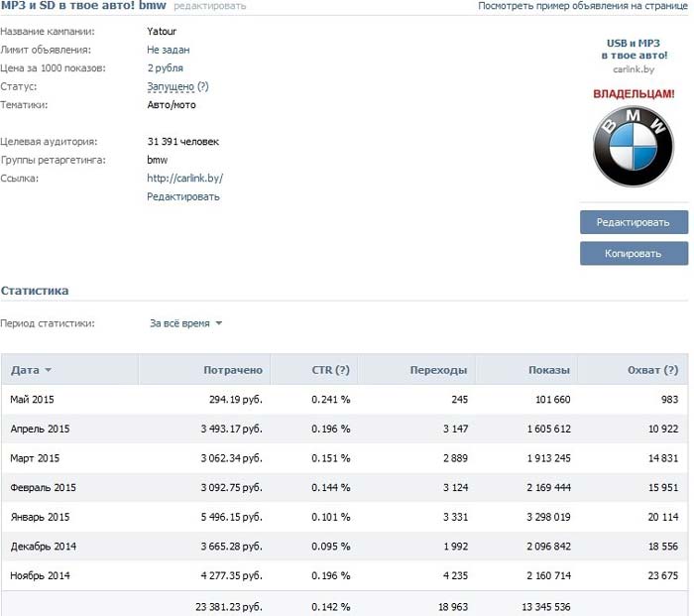This screenshot has width=694, height=616.
Task: Click the blue 'Редактировать' button
Action: click(634, 222)
